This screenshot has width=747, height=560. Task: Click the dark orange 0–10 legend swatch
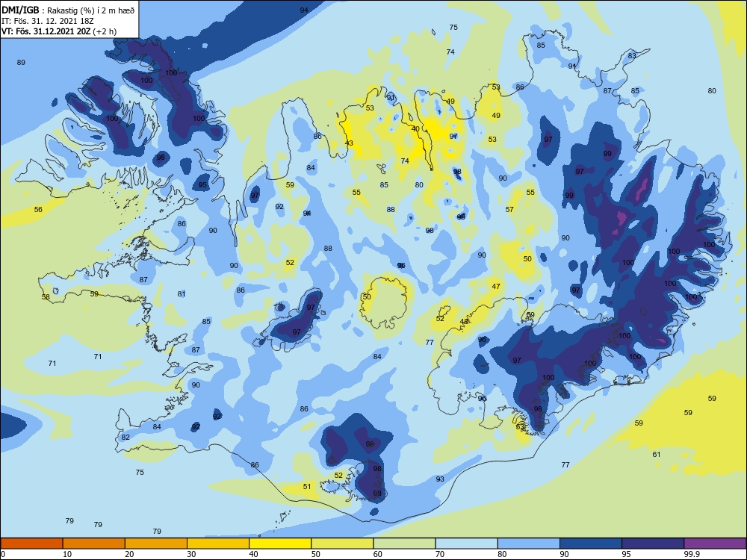click(x=31, y=544)
